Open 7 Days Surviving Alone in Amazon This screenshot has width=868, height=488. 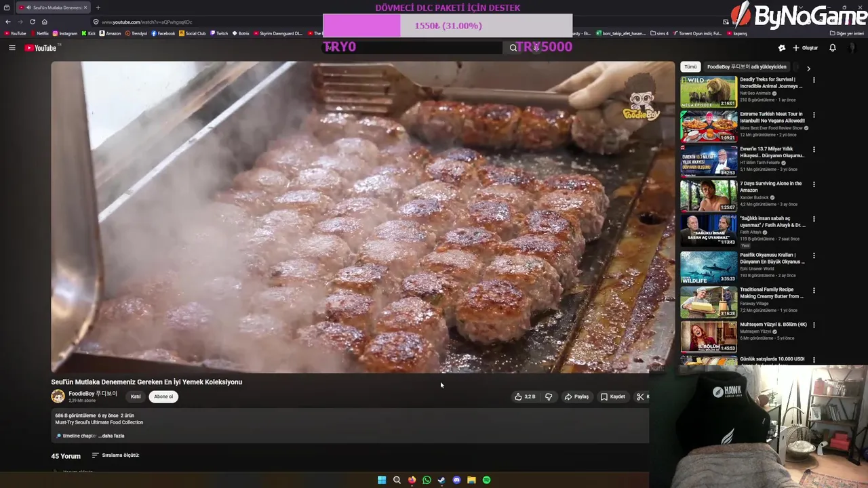point(709,196)
